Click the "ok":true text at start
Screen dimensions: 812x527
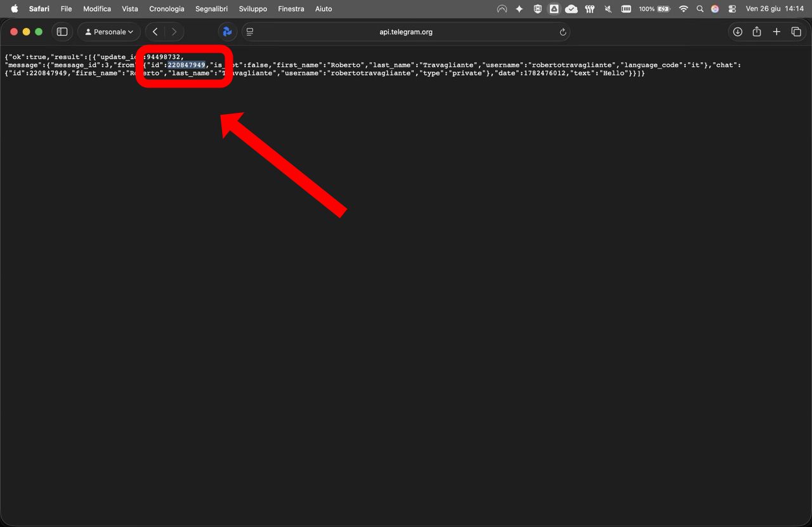pyautogui.click(x=27, y=57)
